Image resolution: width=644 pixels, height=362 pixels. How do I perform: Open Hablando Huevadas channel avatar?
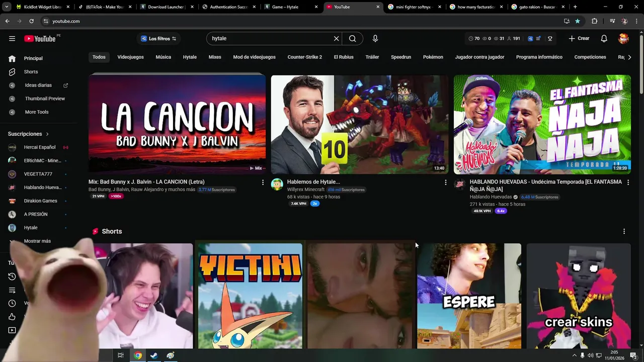(x=459, y=184)
